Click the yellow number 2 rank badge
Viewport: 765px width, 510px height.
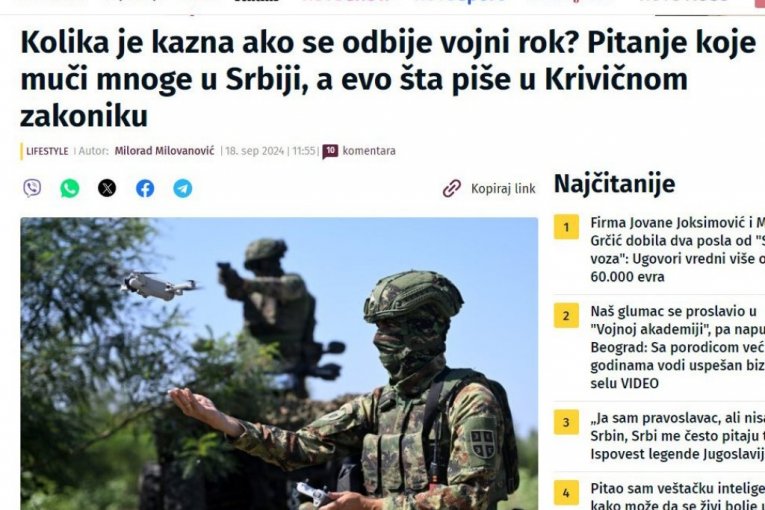[566, 316]
